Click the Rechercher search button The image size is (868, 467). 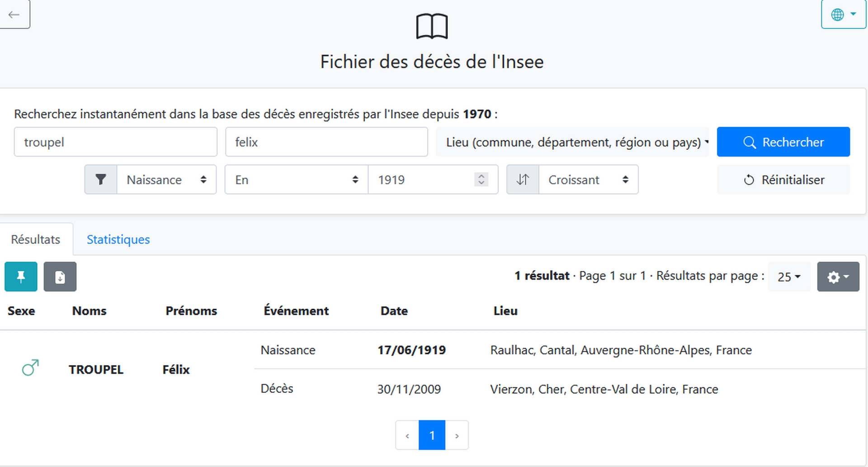(783, 142)
